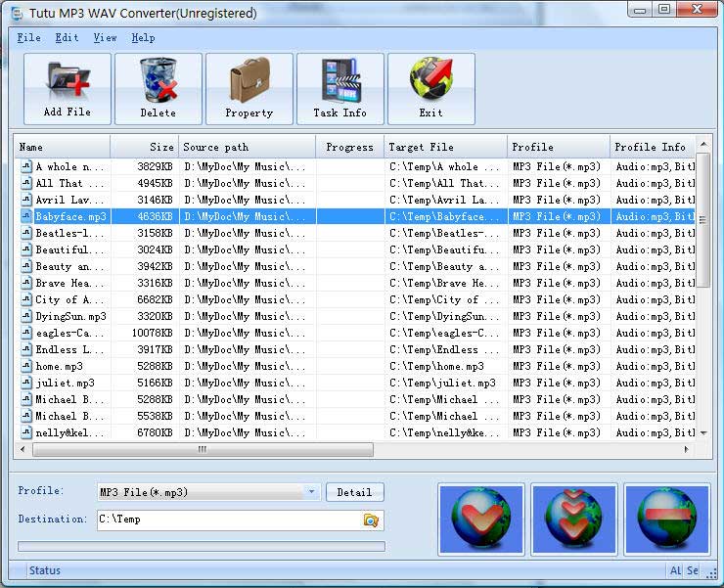Click the file icon beside A whole n...
The image size is (724, 588).
(26, 166)
